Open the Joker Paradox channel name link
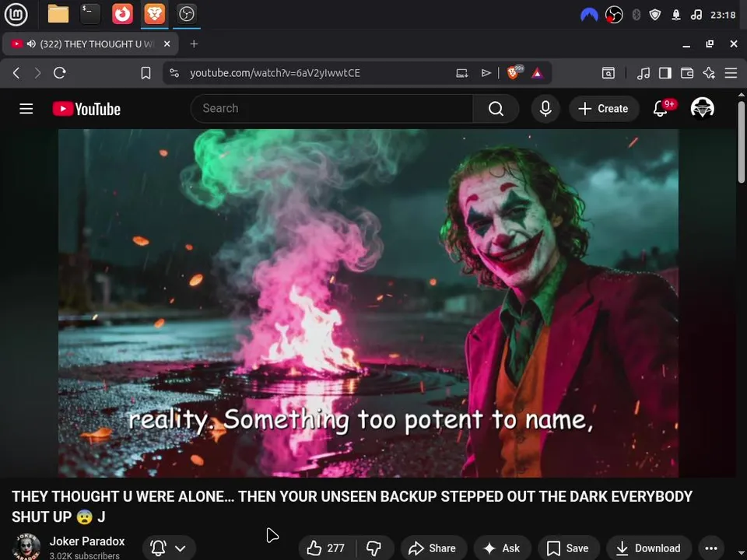 (x=87, y=541)
